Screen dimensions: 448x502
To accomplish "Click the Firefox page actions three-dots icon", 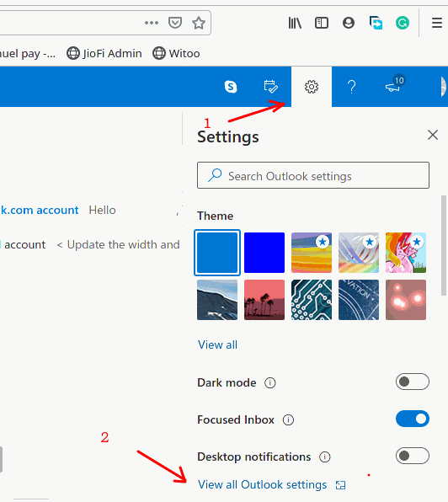I will coord(152,23).
